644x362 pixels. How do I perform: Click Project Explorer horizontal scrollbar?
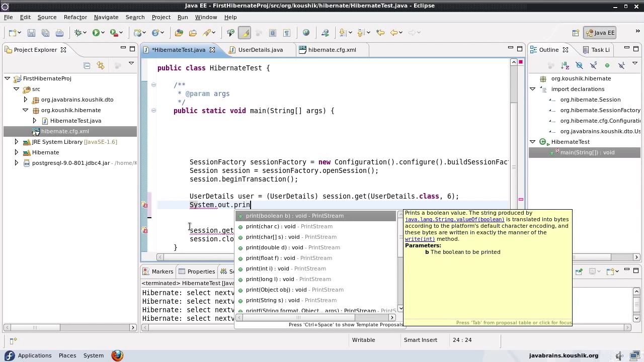[x=69, y=327]
